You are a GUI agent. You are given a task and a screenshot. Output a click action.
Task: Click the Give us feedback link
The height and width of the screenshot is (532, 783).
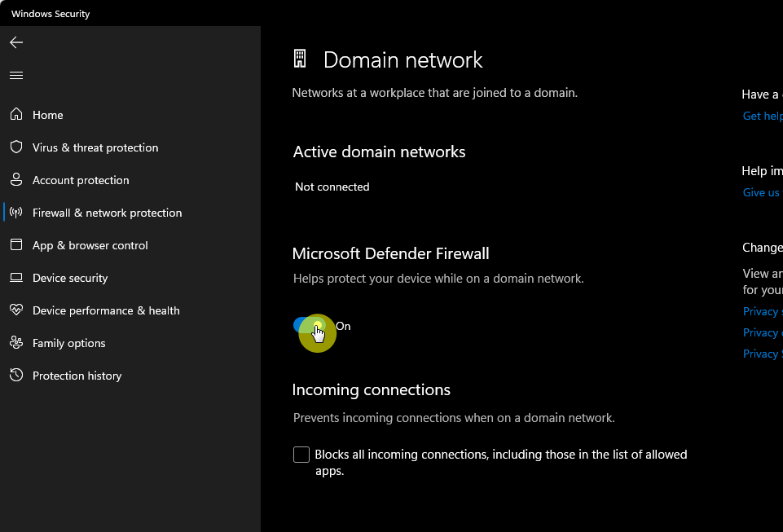pyautogui.click(x=763, y=192)
